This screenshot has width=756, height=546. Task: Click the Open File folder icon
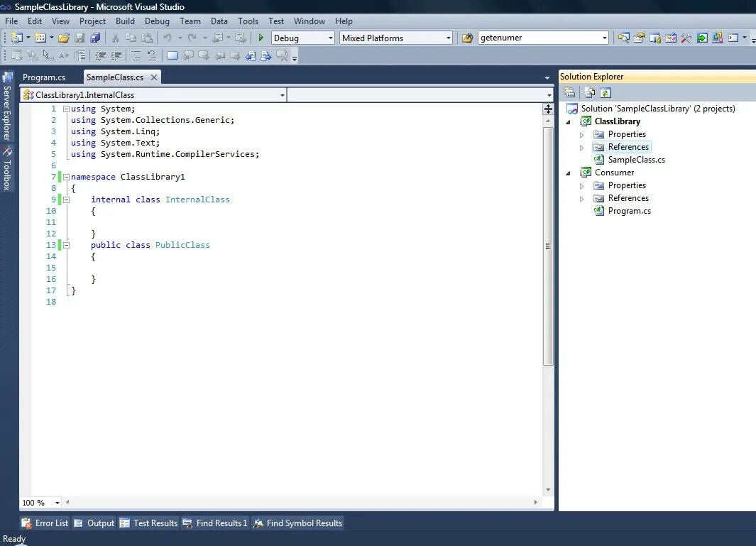pyautogui.click(x=64, y=38)
